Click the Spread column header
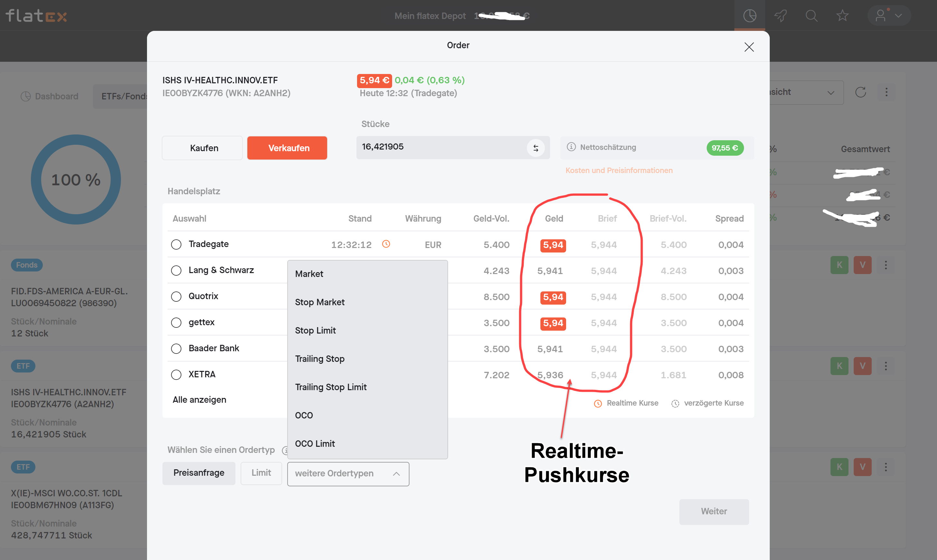Viewport: 937px width, 560px height. pyautogui.click(x=729, y=218)
